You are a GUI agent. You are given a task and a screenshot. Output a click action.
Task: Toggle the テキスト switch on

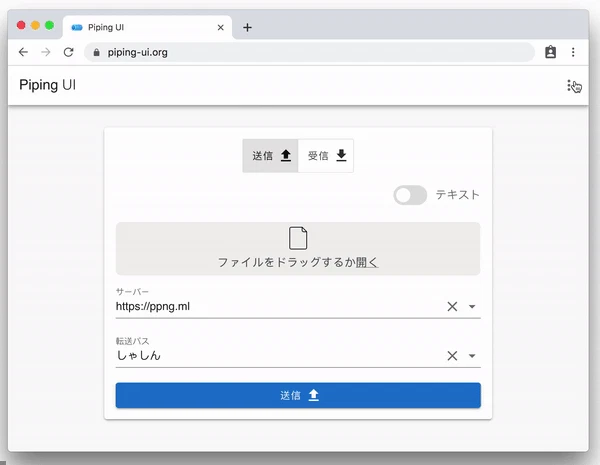410,195
